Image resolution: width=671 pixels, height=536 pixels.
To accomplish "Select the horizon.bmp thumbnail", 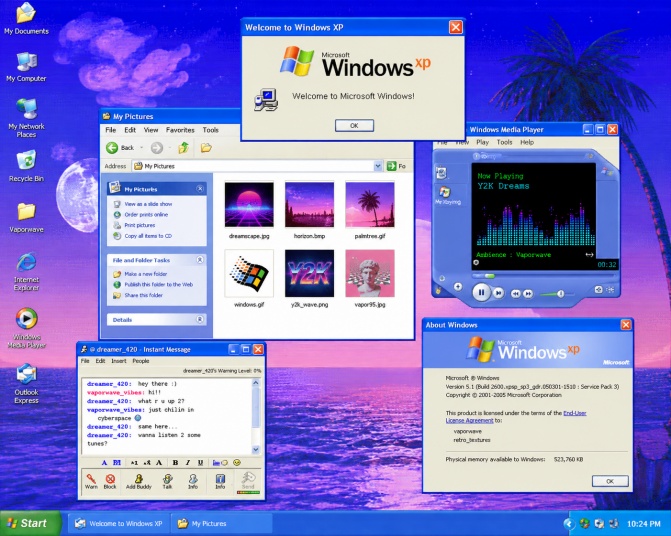I will (309, 205).
